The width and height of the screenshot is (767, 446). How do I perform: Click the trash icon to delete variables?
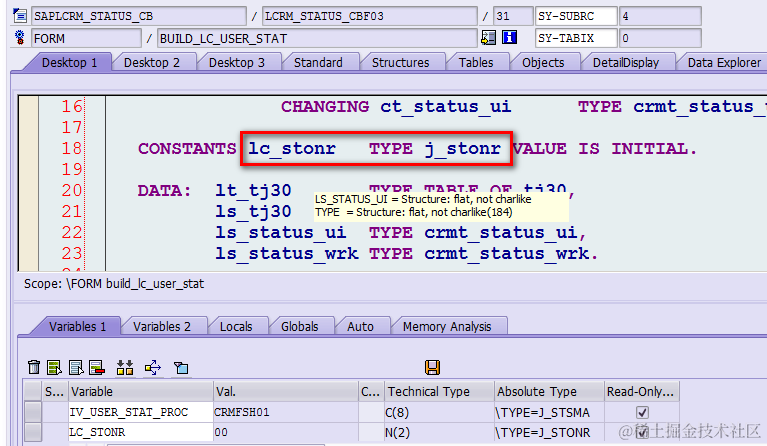coord(34,367)
